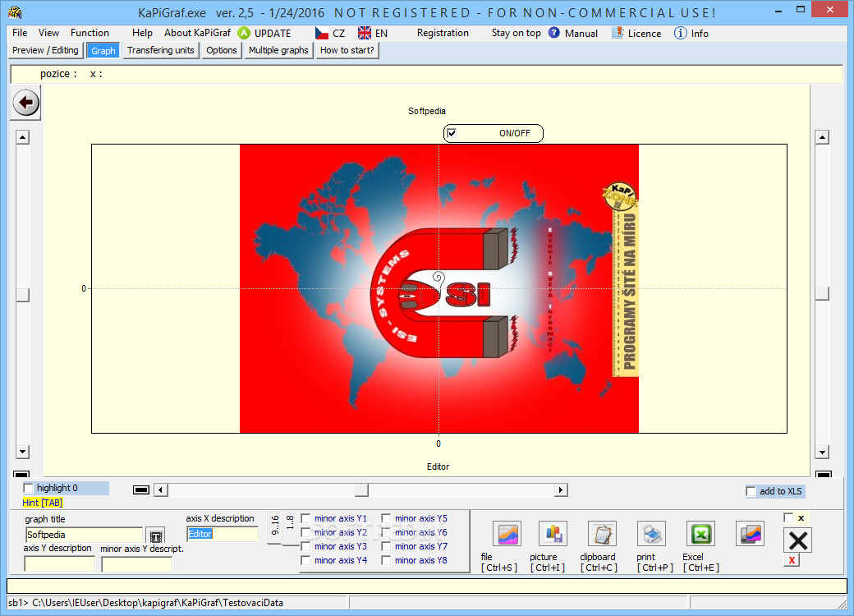This screenshot has width=854, height=616.
Task: Open the Options tab
Action: coord(222,50)
